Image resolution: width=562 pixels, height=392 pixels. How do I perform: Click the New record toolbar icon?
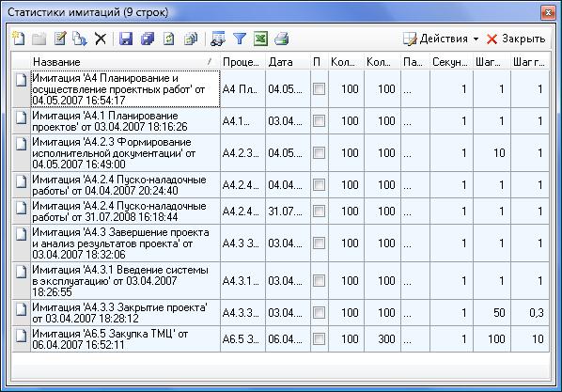click(x=18, y=39)
